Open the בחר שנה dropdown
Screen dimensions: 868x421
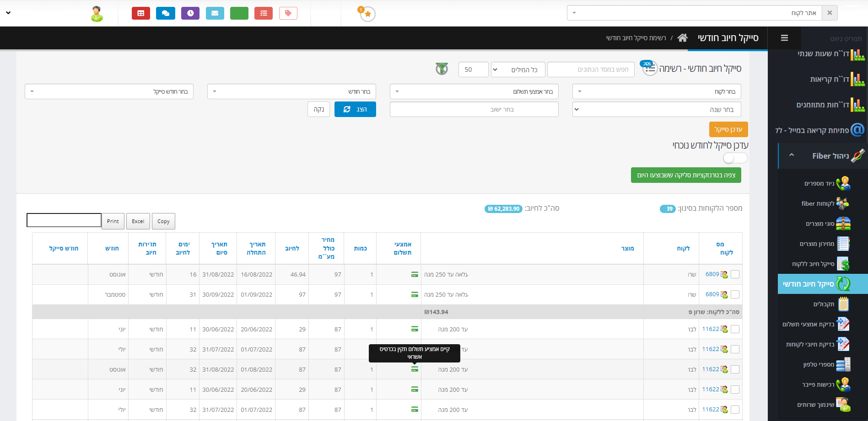coord(657,109)
